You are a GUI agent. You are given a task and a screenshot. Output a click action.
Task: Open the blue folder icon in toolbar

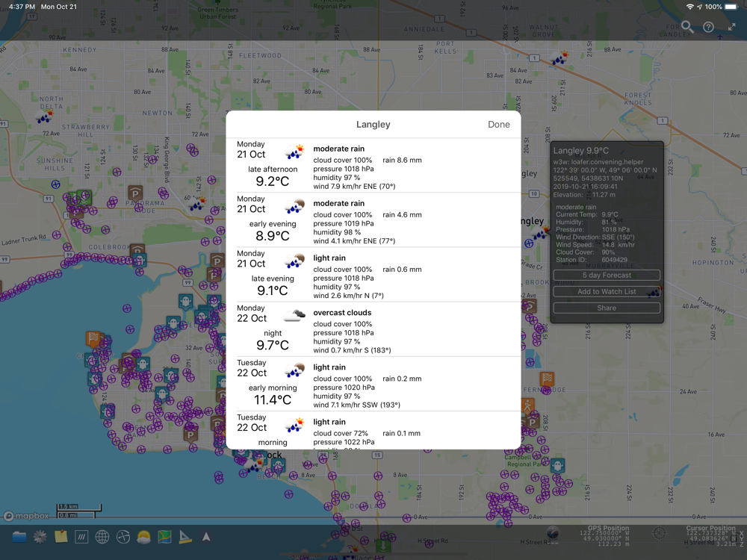pyautogui.click(x=19, y=537)
